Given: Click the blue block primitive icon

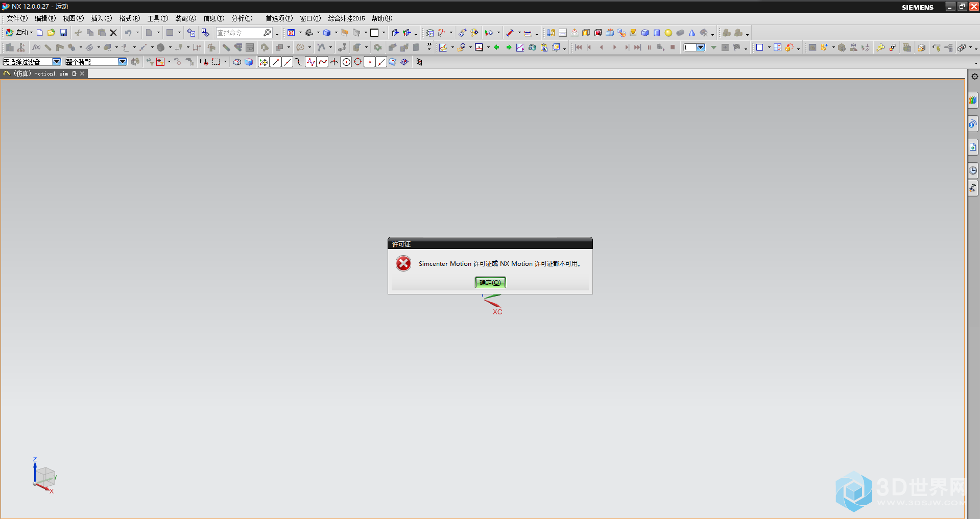Looking at the screenshot, I should coord(645,33).
